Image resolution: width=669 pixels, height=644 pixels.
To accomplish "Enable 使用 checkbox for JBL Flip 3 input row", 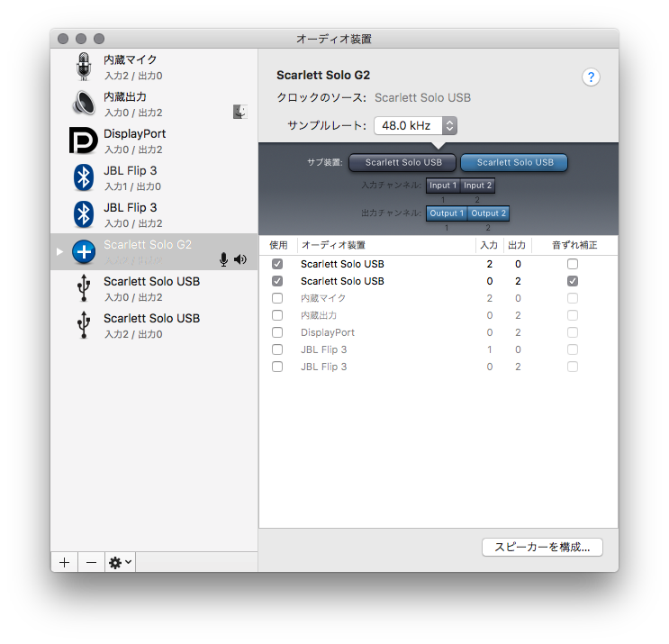I will click(x=277, y=349).
